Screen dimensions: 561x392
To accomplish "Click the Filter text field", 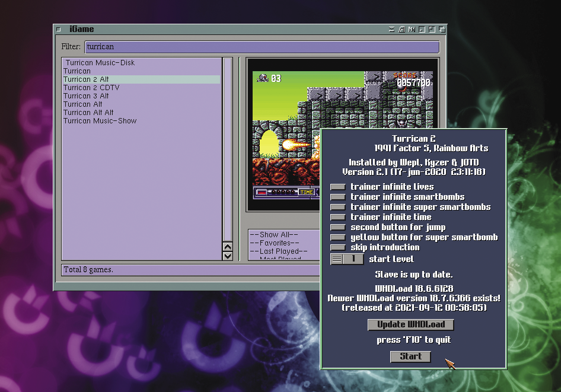I will (262, 46).
